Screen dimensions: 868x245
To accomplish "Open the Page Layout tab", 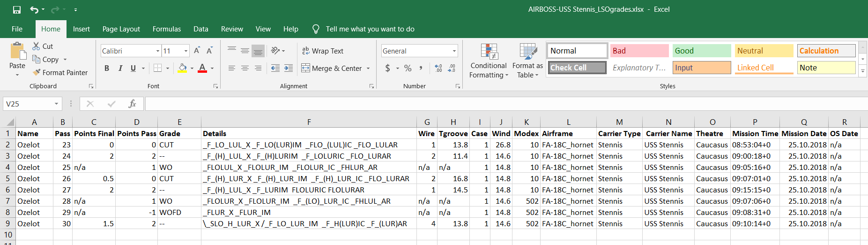I will point(121,29).
